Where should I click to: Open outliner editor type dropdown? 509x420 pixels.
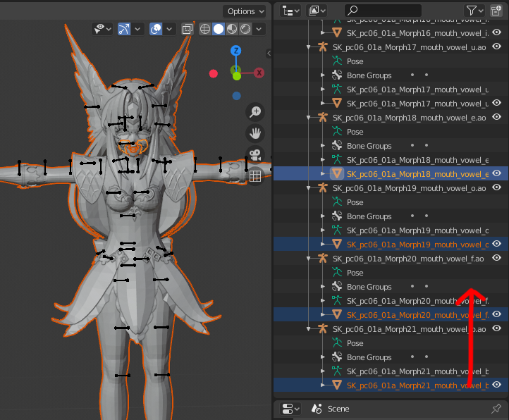[291, 11]
